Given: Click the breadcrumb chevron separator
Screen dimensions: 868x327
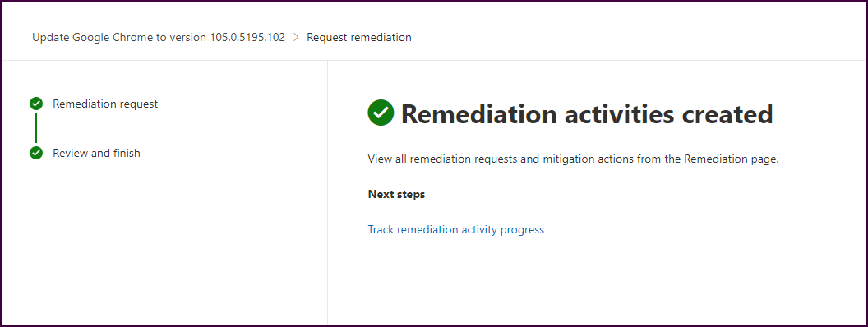Looking at the screenshot, I should (x=296, y=38).
